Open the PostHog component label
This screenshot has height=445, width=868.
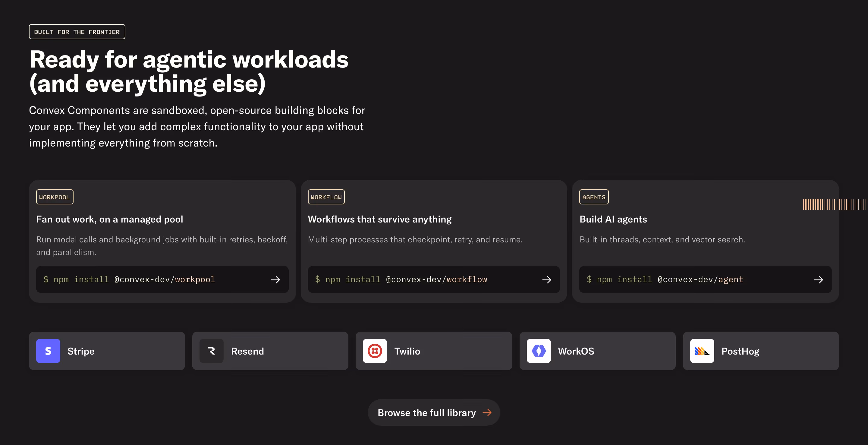click(740, 351)
